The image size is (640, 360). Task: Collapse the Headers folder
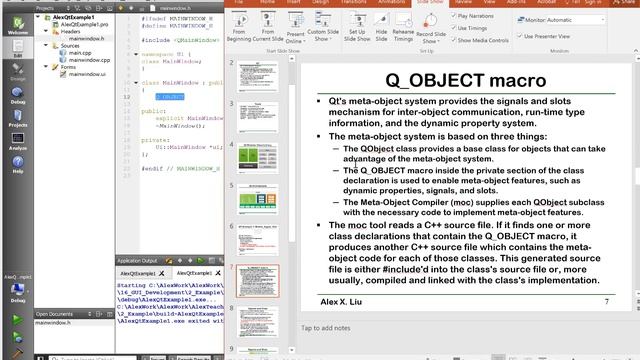[x=46, y=31]
